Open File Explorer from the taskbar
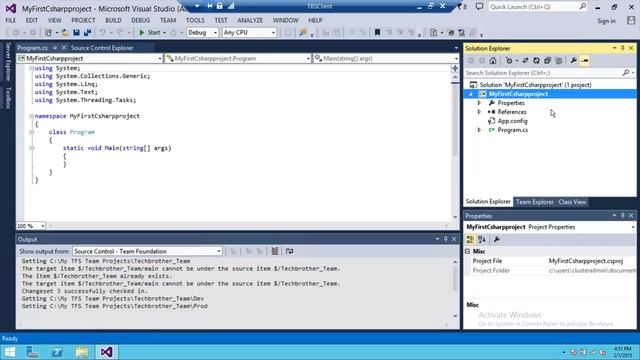 (82, 352)
